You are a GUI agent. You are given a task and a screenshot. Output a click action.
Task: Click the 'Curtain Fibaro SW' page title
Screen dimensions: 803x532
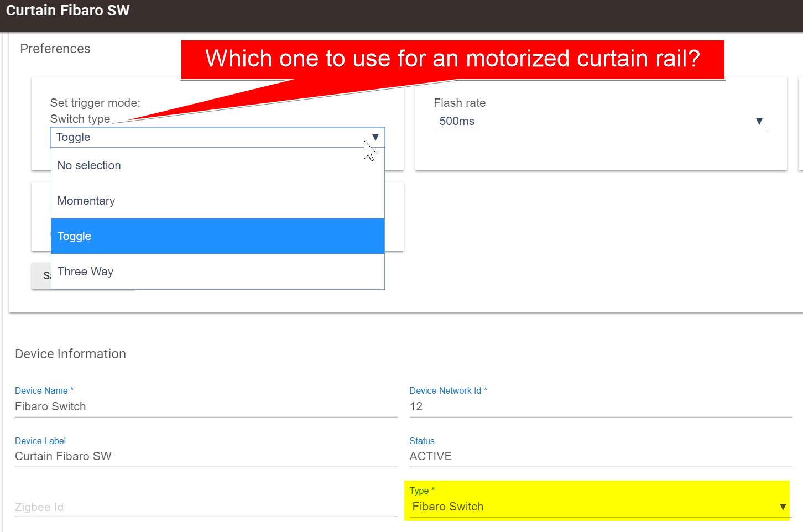pyautogui.click(x=68, y=11)
